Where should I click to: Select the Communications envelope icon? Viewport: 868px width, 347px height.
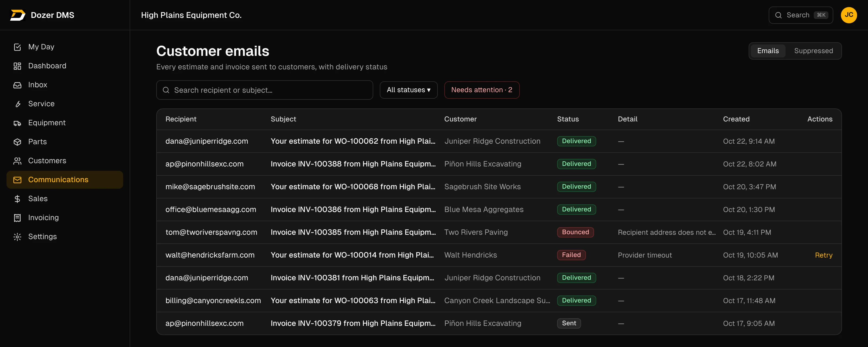(x=17, y=180)
